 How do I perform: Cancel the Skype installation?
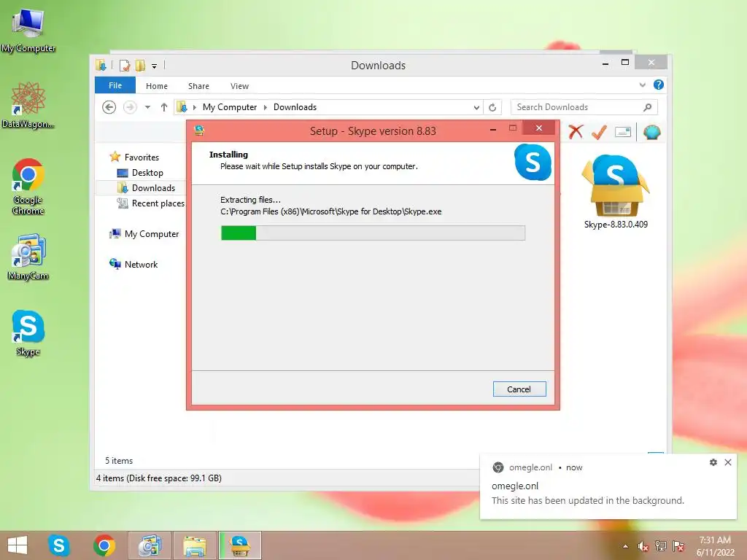coord(519,389)
